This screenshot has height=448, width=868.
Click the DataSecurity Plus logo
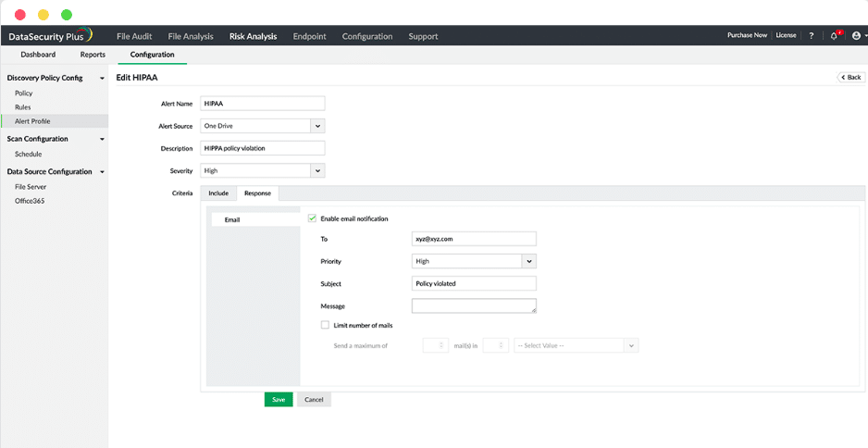[50, 35]
